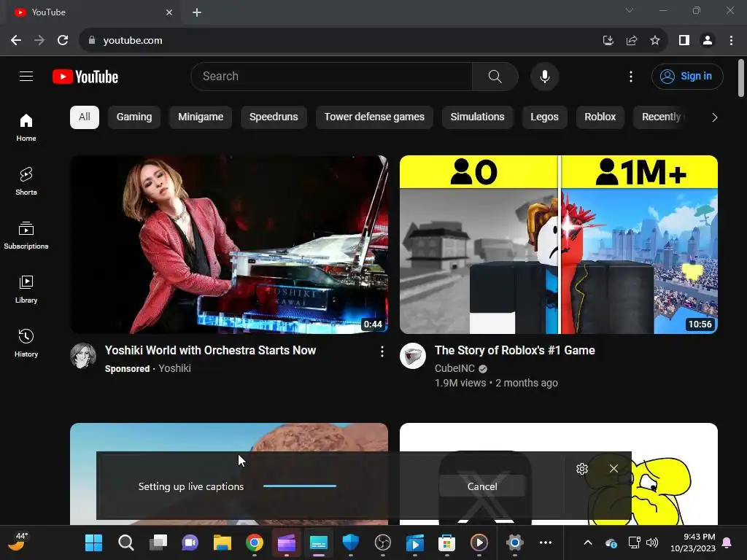Cancel live captions setup
Viewport: 747px width, 560px height.
tap(482, 486)
